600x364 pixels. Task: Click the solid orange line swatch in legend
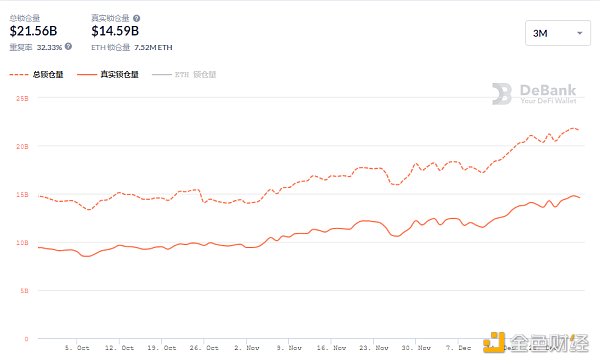87,75
